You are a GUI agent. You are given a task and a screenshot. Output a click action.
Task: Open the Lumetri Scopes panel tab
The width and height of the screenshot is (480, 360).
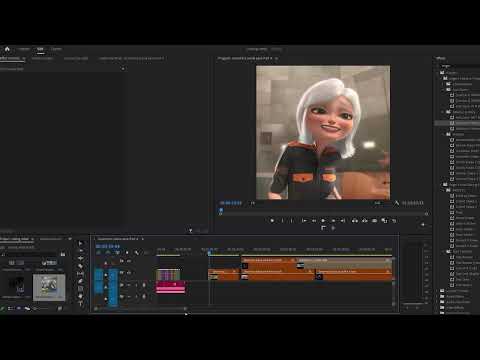pyautogui.click(x=42, y=58)
